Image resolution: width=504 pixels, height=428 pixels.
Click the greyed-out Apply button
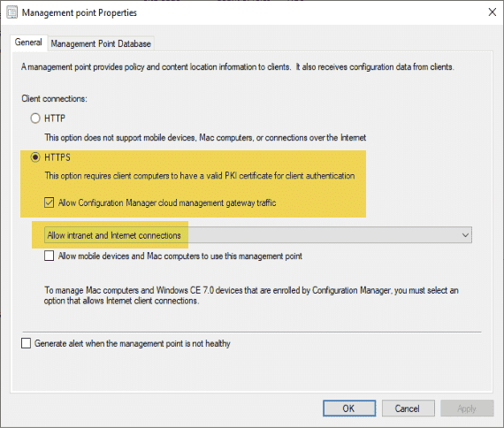[467, 409]
